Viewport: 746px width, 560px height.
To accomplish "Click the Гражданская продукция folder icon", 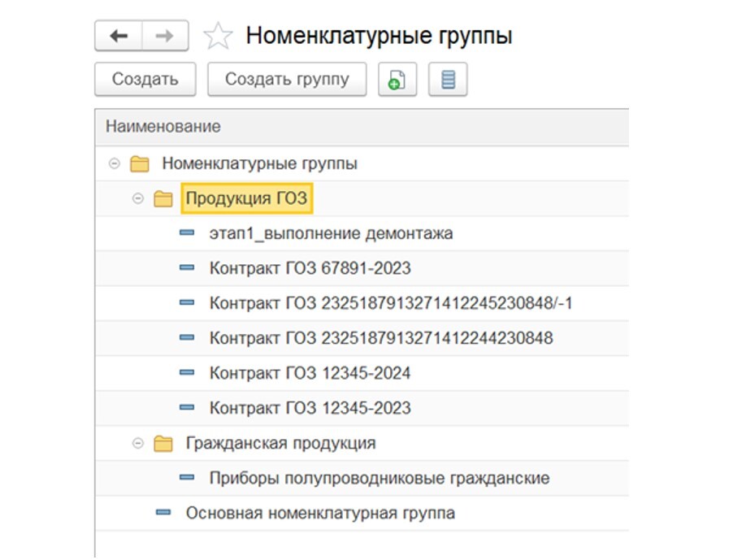I will (x=163, y=444).
